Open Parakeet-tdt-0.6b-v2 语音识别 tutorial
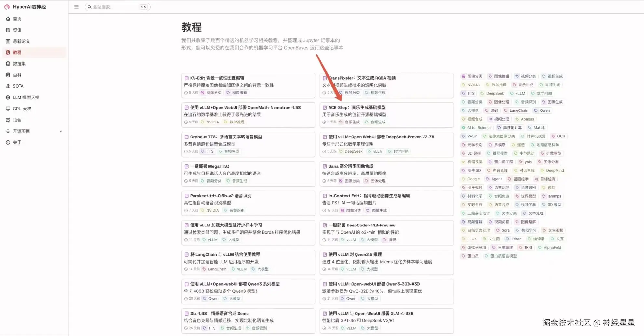This screenshot has height=336, width=644. (x=248, y=203)
